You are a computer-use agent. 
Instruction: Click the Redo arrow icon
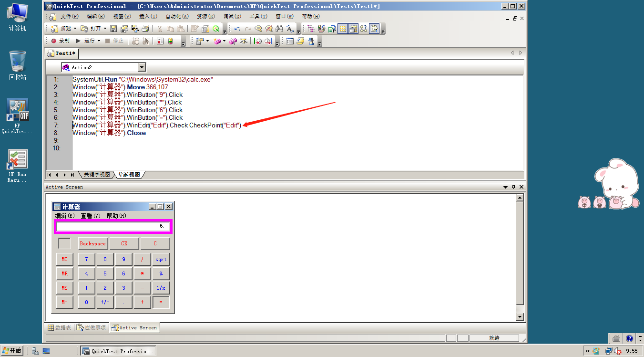click(248, 29)
